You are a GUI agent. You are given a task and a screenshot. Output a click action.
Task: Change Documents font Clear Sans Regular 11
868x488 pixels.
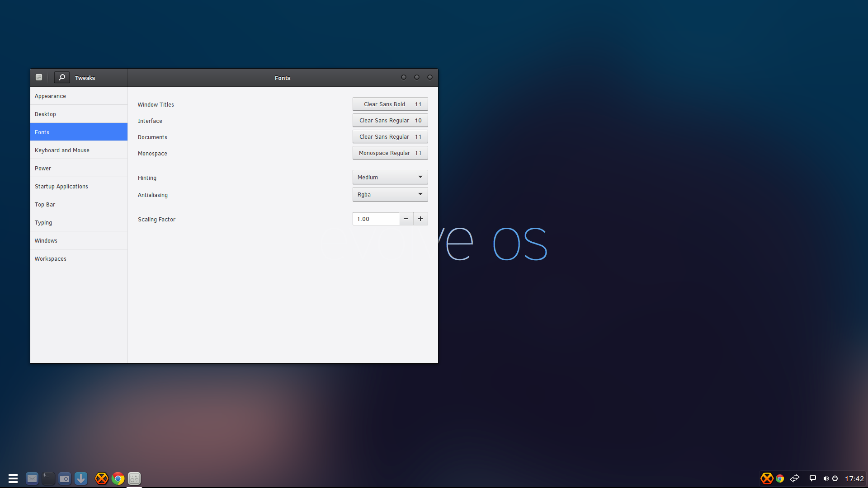(390, 136)
